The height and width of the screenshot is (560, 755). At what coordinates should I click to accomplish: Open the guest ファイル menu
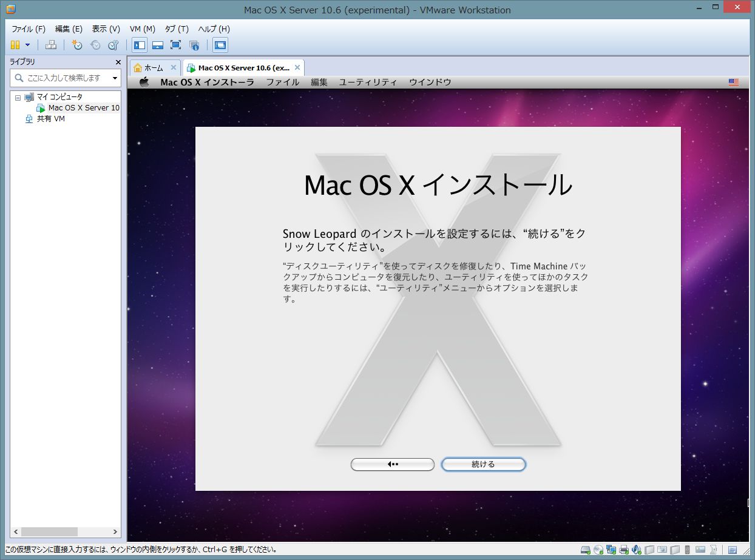coord(282,83)
